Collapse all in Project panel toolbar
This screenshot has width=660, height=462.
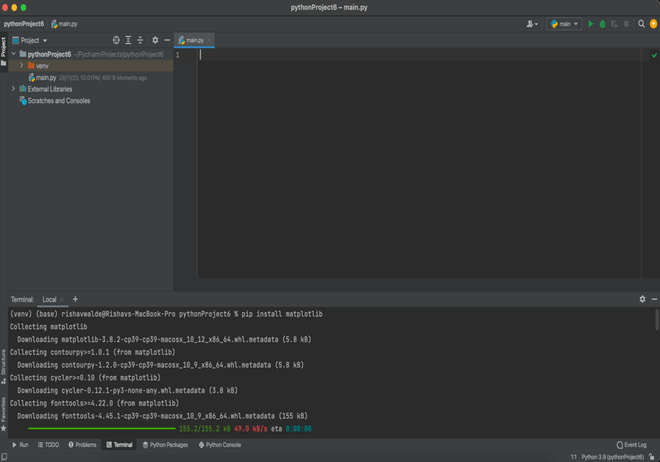(140, 41)
